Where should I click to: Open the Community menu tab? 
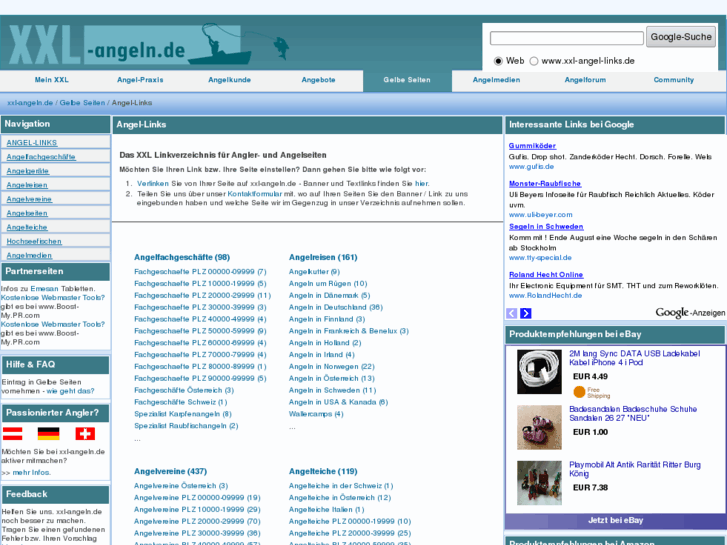tap(674, 80)
